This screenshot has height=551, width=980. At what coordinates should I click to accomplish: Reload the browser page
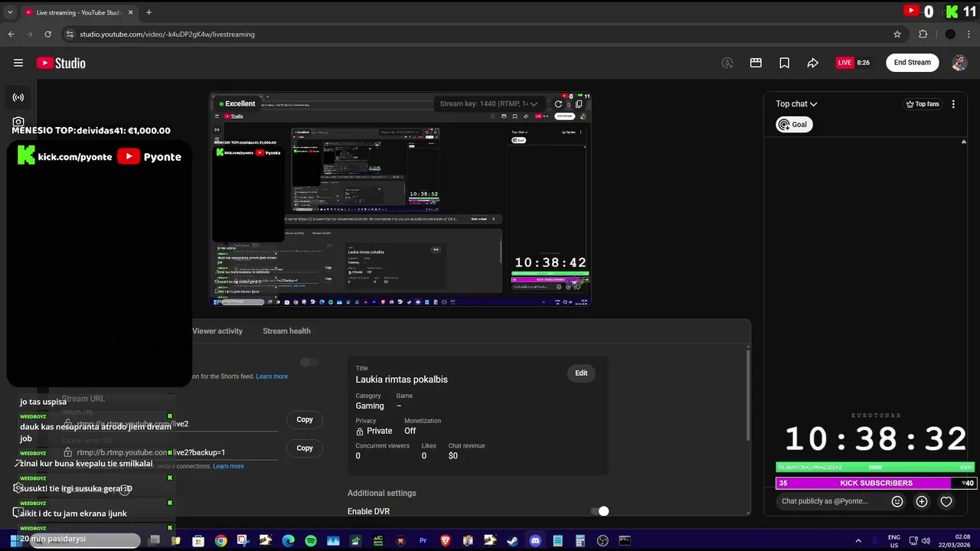(47, 34)
